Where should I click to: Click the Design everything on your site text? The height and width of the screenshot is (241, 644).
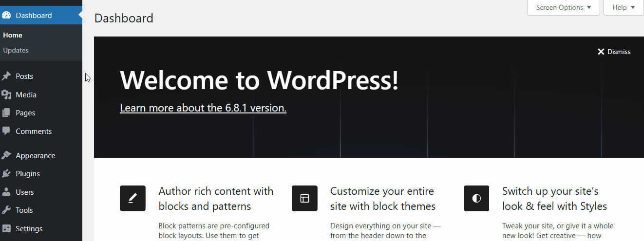tap(385, 231)
